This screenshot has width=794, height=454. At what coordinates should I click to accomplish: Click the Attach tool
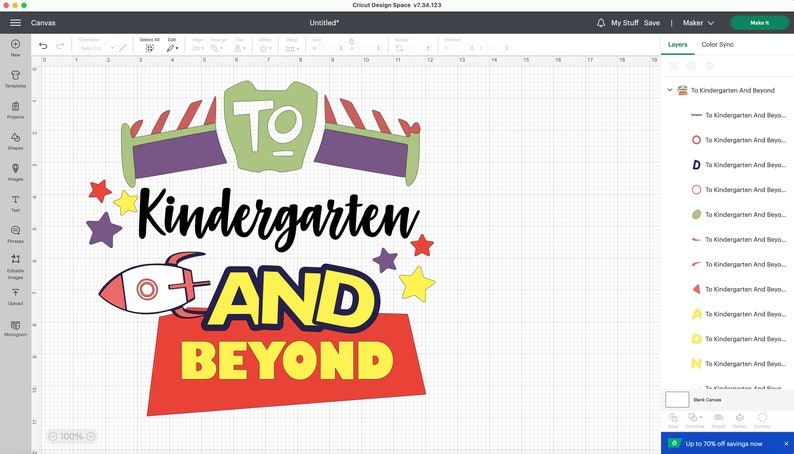point(718,420)
